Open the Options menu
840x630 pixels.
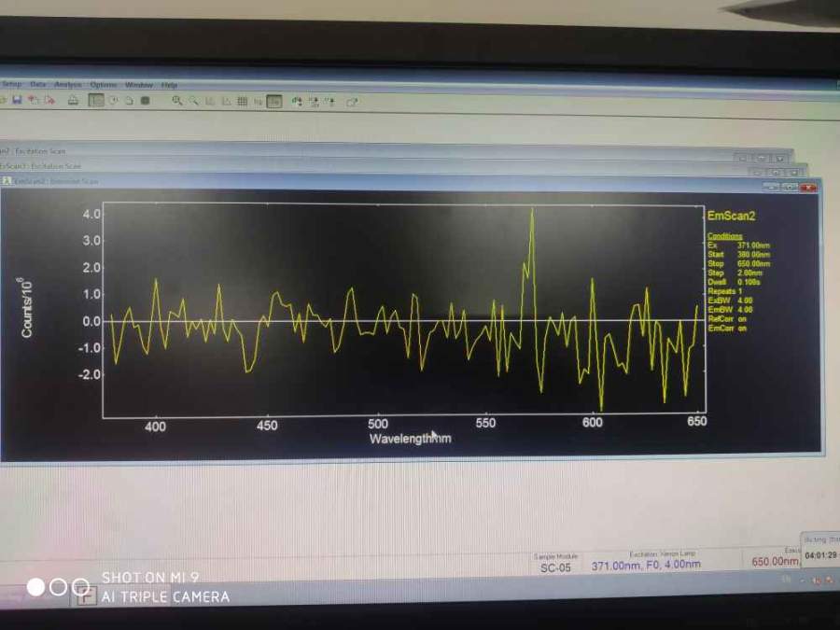coord(103,85)
